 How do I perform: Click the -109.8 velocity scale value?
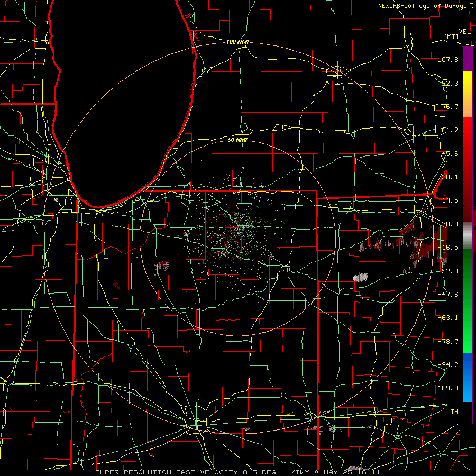(446, 388)
